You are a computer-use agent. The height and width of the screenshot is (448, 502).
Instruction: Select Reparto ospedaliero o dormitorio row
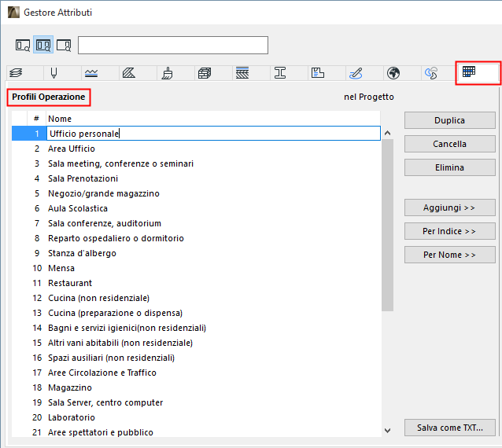(x=196, y=238)
